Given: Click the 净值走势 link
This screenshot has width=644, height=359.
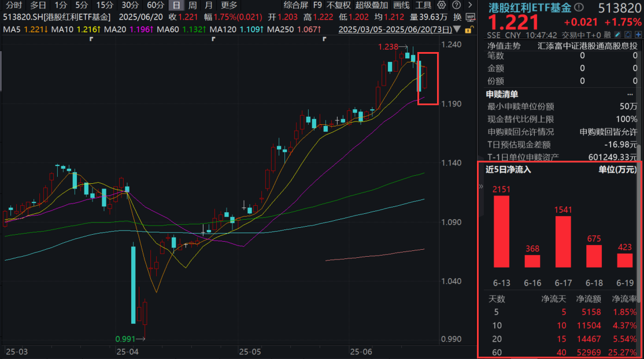Looking at the screenshot, I should (504, 46).
